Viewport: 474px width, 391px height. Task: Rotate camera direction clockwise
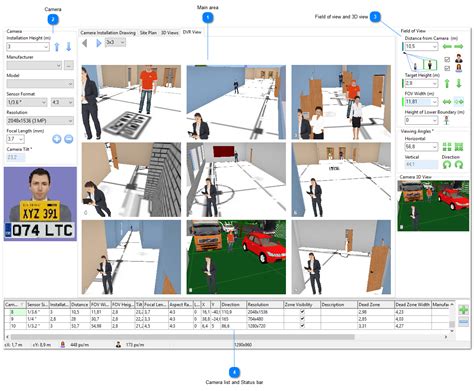click(459, 165)
